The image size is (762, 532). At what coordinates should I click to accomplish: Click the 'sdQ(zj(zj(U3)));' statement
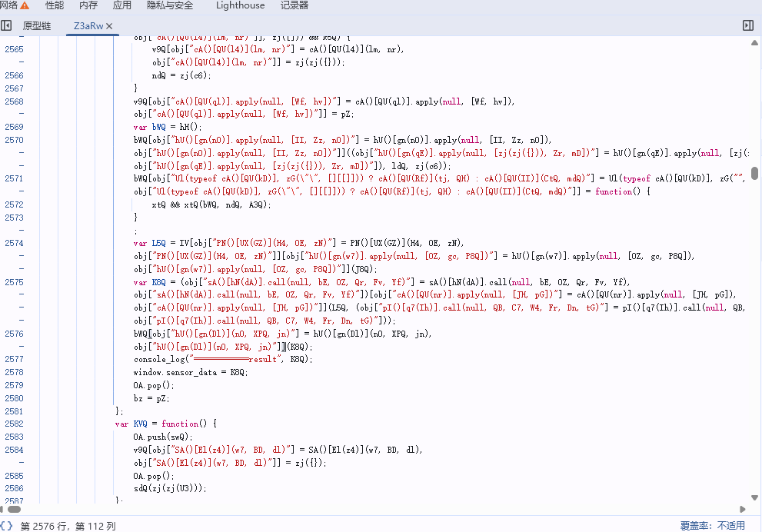tap(170, 488)
